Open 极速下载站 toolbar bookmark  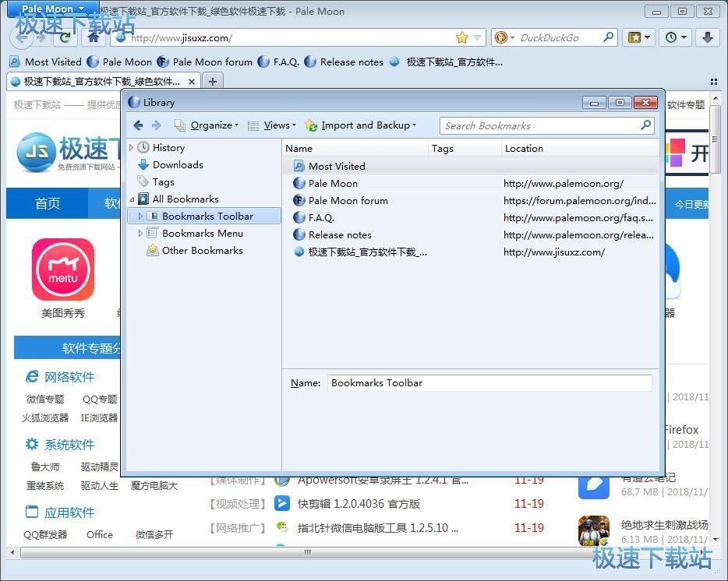446,62
